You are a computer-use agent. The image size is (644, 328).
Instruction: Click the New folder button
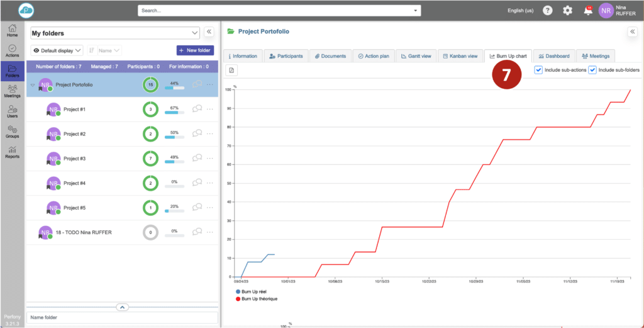click(195, 50)
